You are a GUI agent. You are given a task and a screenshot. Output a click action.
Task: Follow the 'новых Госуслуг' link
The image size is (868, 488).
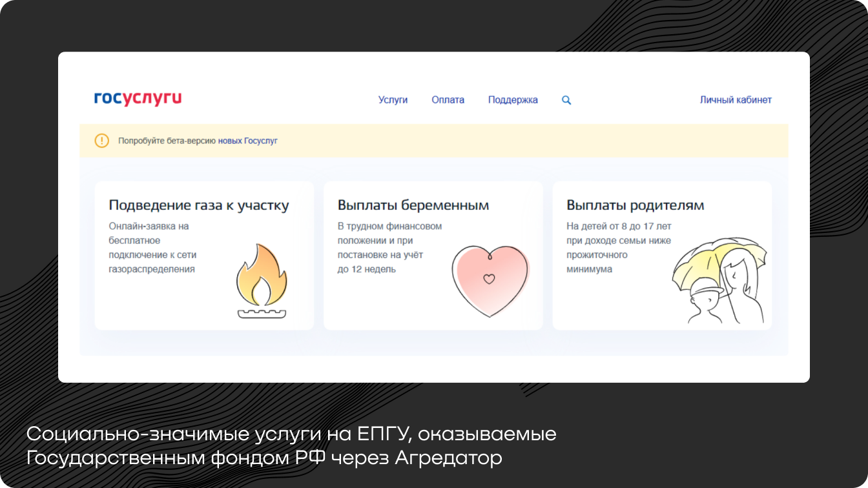[x=247, y=141]
